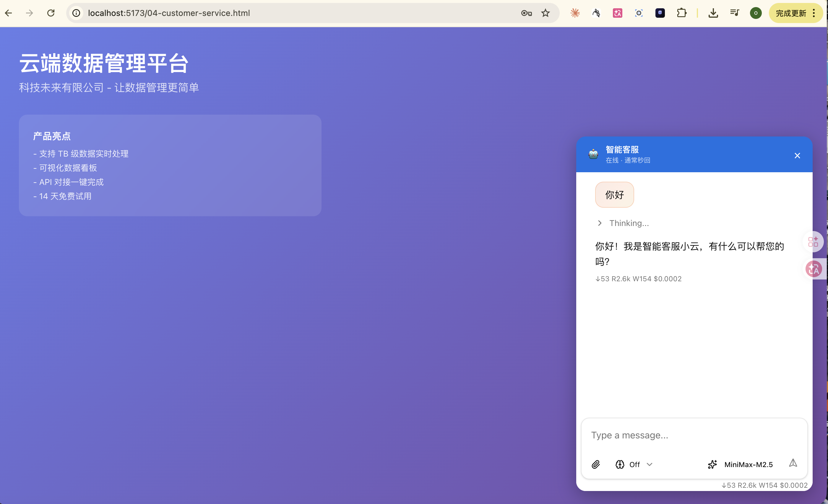Close the 智能客服 chat panel
The height and width of the screenshot is (504, 828).
pyautogui.click(x=797, y=156)
